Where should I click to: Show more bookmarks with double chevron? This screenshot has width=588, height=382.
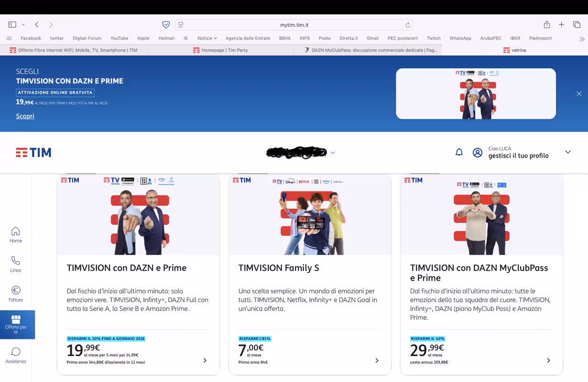[x=582, y=39]
